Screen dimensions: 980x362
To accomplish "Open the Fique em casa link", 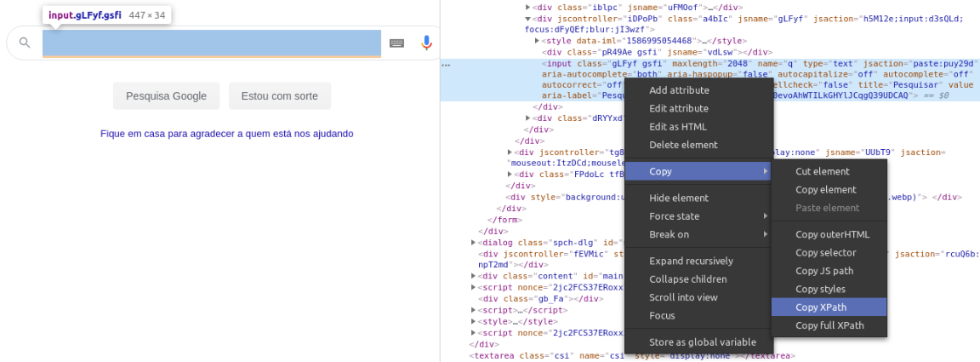I will coord(227,134).
